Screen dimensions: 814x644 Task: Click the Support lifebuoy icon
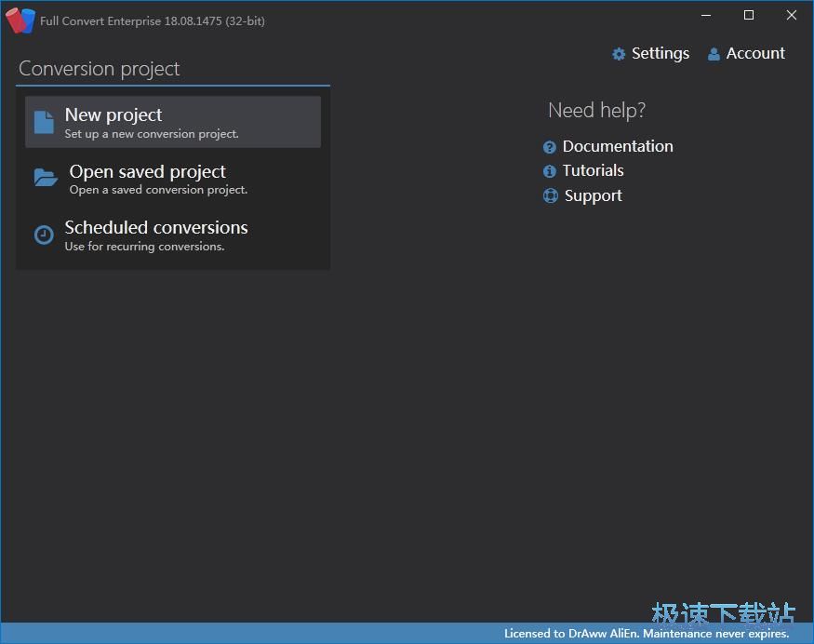coord(550,195)
